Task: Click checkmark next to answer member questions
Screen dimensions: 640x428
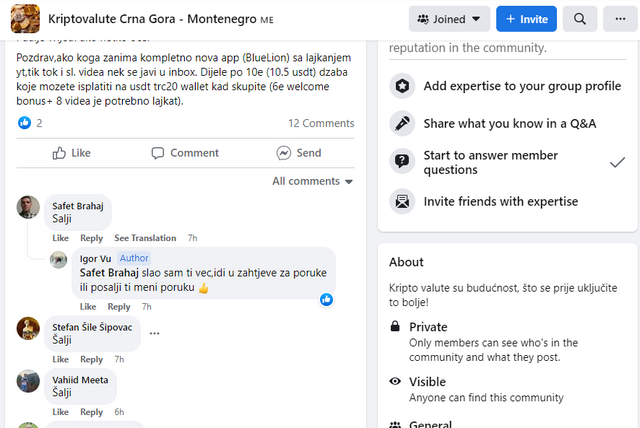Action: (617, 162)
